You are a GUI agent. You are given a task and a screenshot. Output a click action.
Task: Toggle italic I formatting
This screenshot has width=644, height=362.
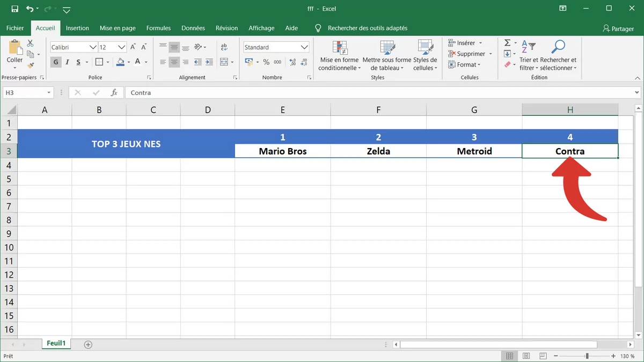coord(67,62)
